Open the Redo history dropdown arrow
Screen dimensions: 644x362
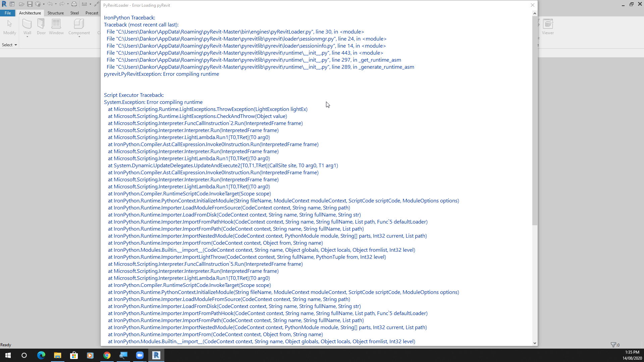(68, 4)
